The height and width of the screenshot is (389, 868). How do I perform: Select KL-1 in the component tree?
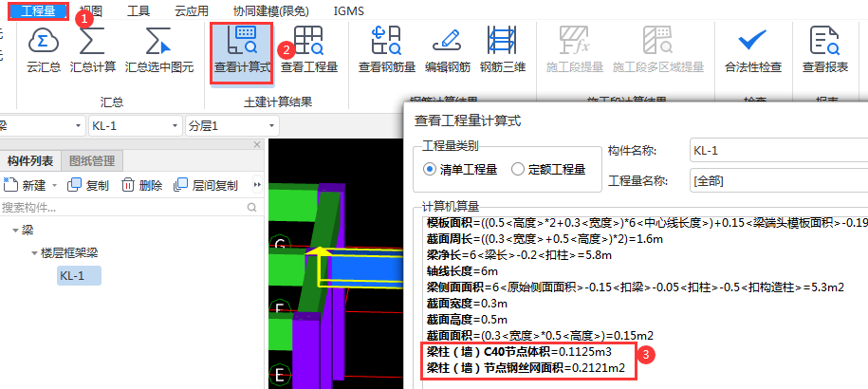79,275
